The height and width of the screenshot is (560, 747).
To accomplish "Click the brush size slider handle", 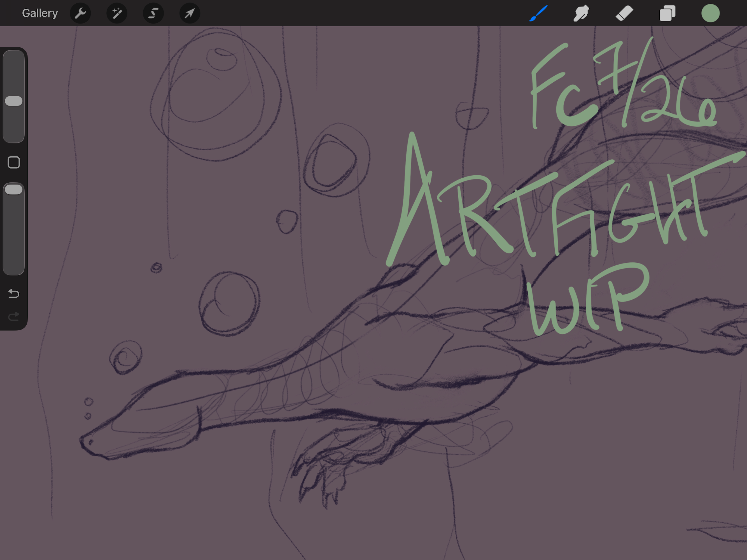I will point(14,101).
